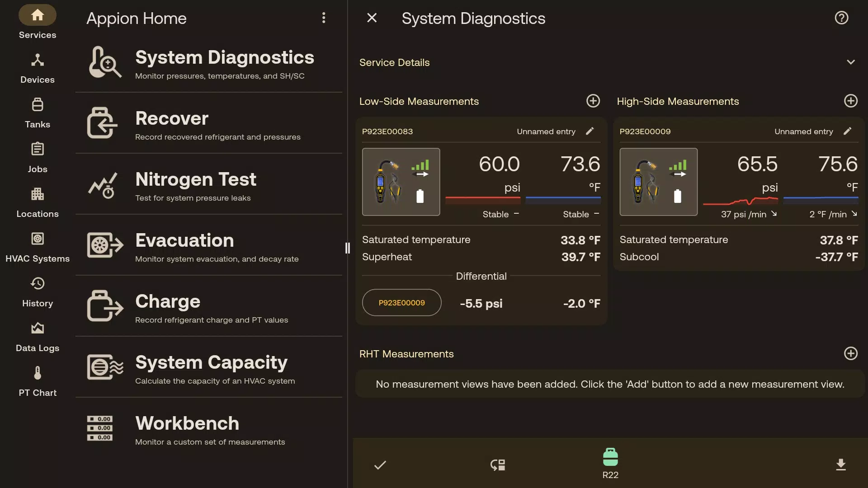Click the High-Side Measurements heading
This screenshot has width=868, height=488.
(678, 101)
